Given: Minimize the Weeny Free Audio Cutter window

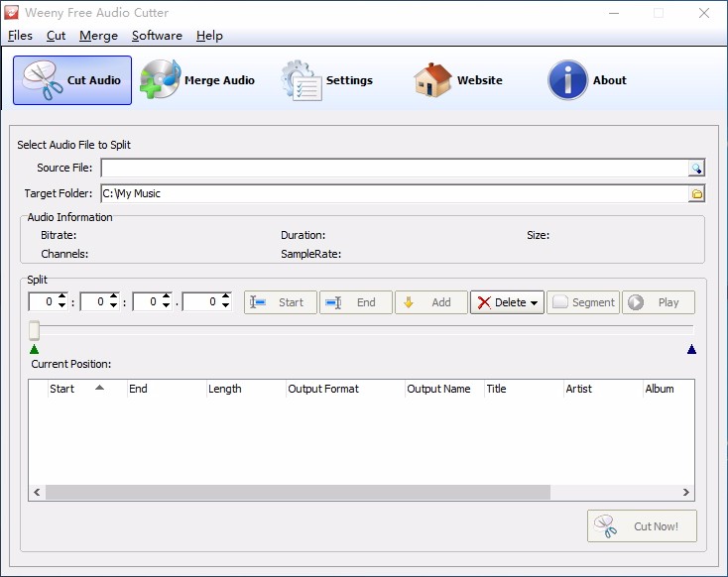Looking at the screenshot, I should pyautogui.click(x=614, y=13).
